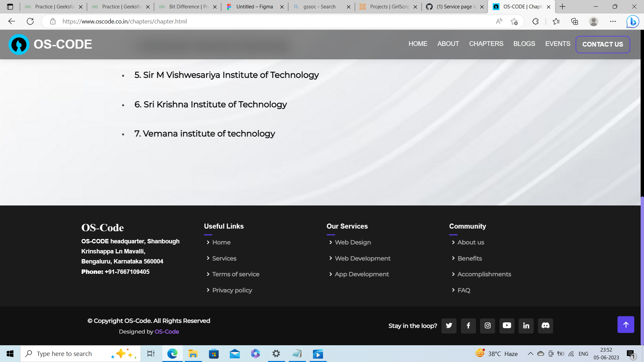
Task: Open the Settings and more ellipsis menu
Action: coord(613,21)
